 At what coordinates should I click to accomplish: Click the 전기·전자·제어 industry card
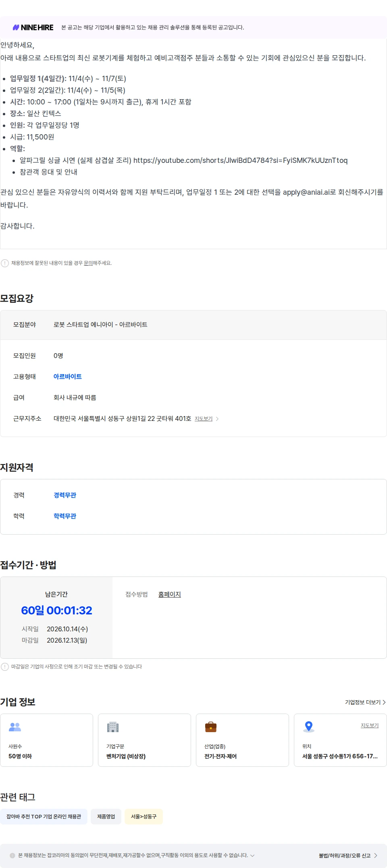[x=242, y=740]
